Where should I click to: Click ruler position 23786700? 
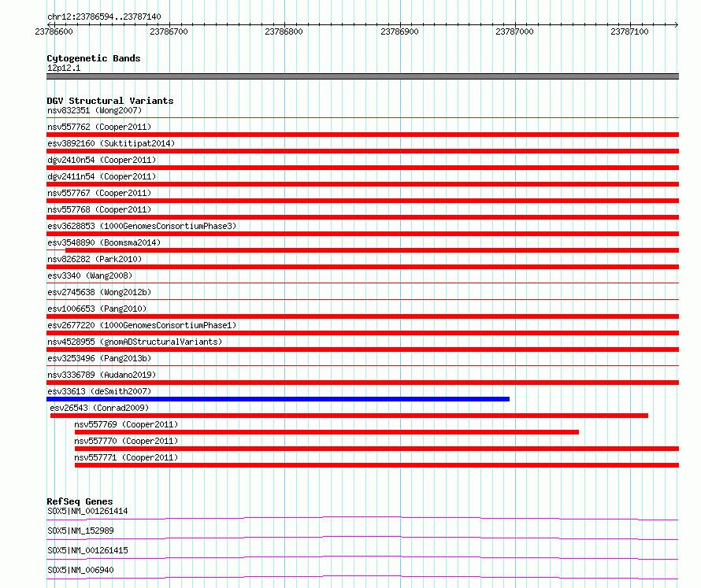tap(169, 31)
